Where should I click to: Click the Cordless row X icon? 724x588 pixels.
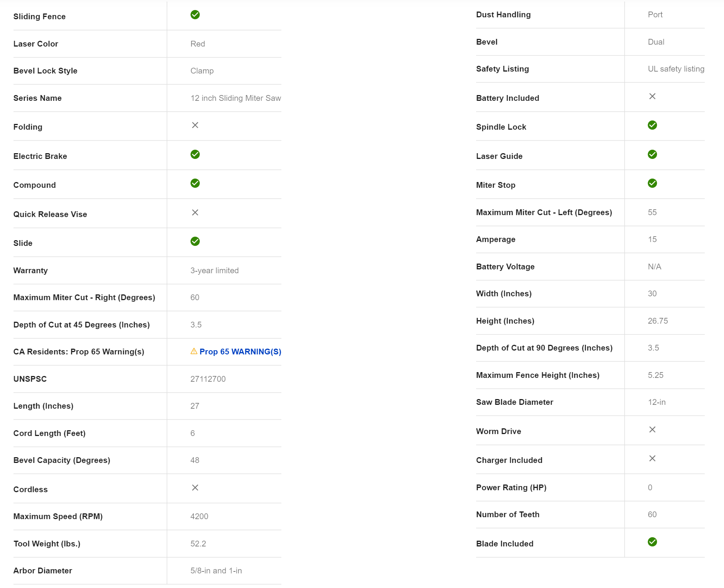pyautogui.click(x=195, y=488)
